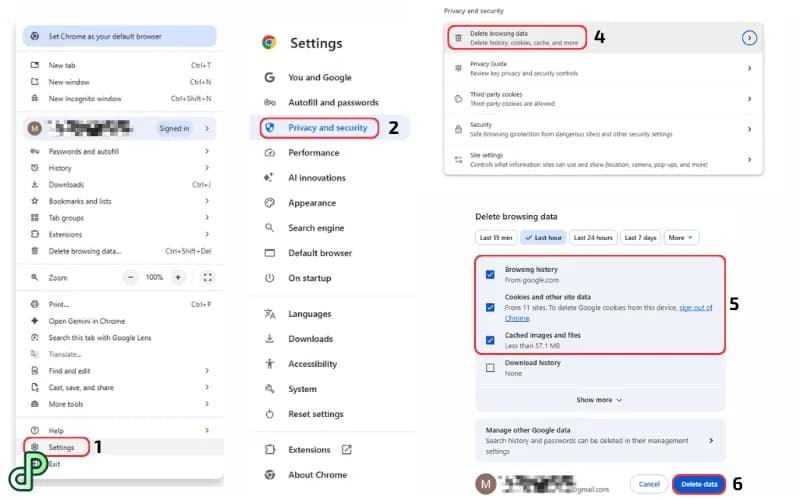Click the Search engine magnifier icon

point(269,228)
